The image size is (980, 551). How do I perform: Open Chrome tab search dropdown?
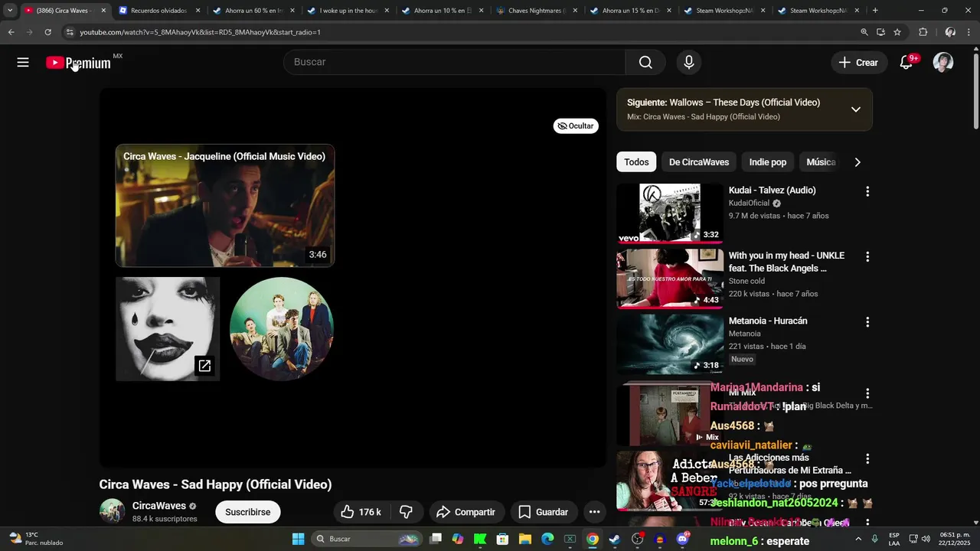tap(10, 11)
